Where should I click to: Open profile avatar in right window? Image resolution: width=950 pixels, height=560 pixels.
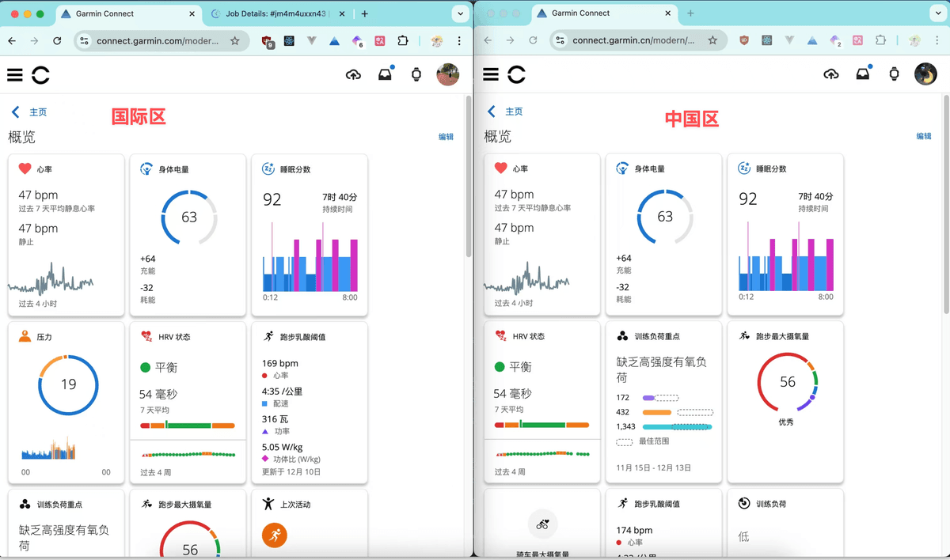925,74
